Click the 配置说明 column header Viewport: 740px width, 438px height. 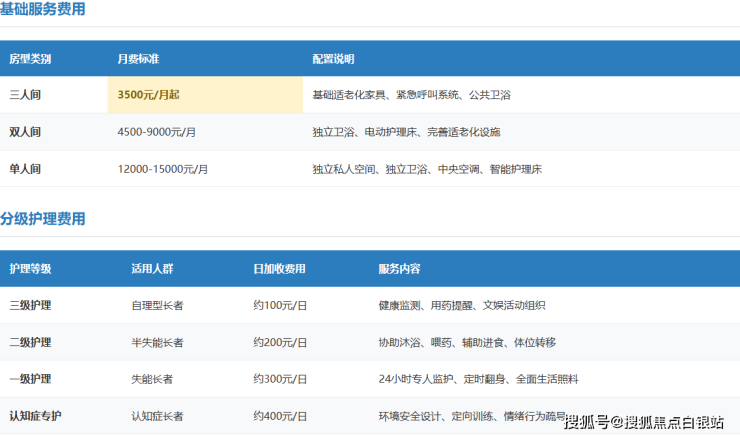click(333, 59)
